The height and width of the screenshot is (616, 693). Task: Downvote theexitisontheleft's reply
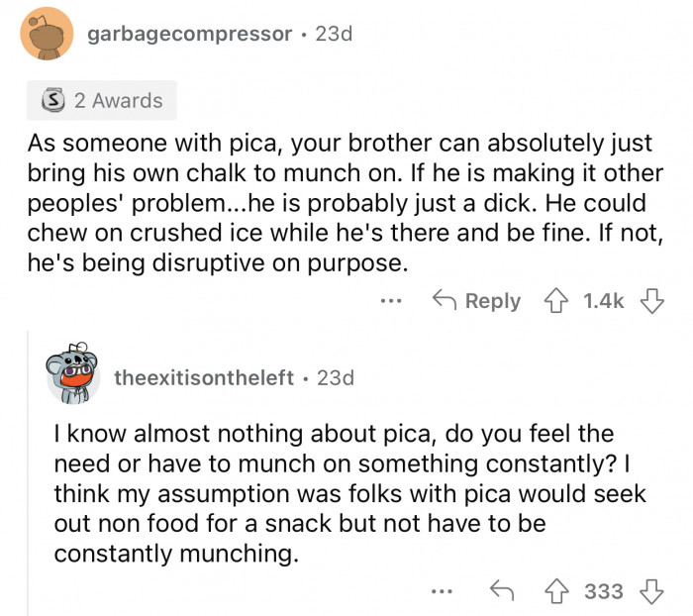click(x=653, y=591)
